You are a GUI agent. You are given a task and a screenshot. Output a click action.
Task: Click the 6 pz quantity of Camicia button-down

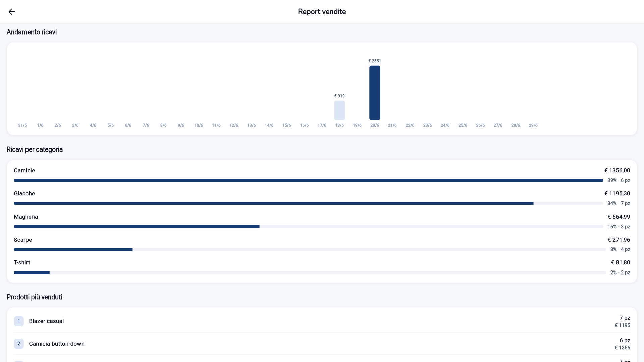click(x=625, y=340)
